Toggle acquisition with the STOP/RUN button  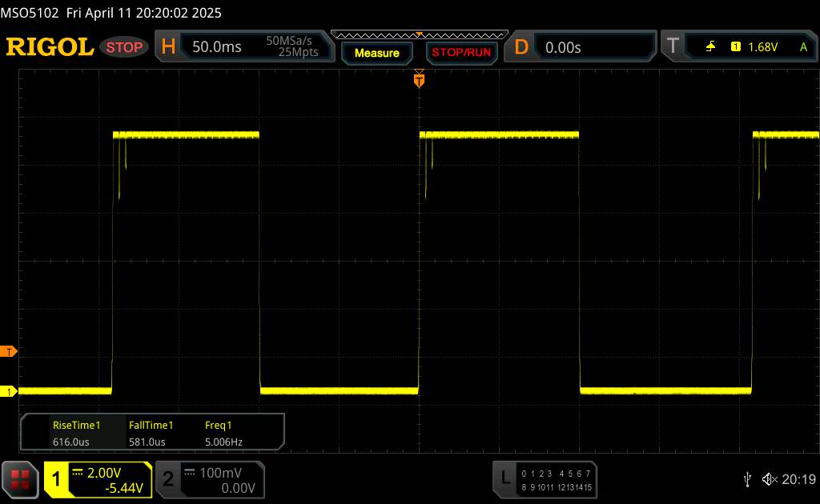pos(461,53)
